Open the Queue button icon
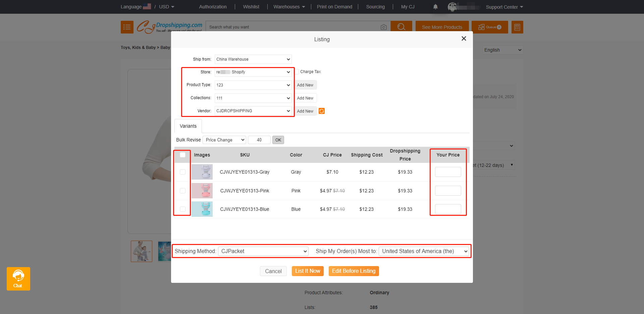Screen dimensions: 644x314 tap(489, 27)
